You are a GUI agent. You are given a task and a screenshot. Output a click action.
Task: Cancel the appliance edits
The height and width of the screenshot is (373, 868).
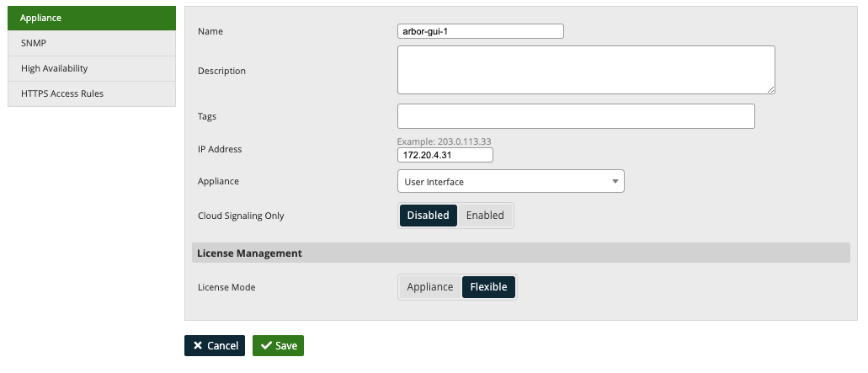click(x=214, y=345)
